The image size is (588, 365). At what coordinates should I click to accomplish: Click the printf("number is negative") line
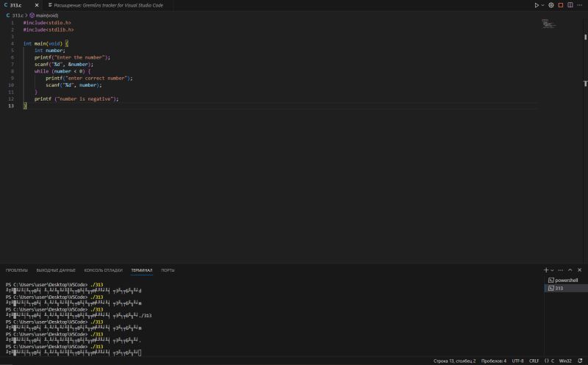[76, 99]
